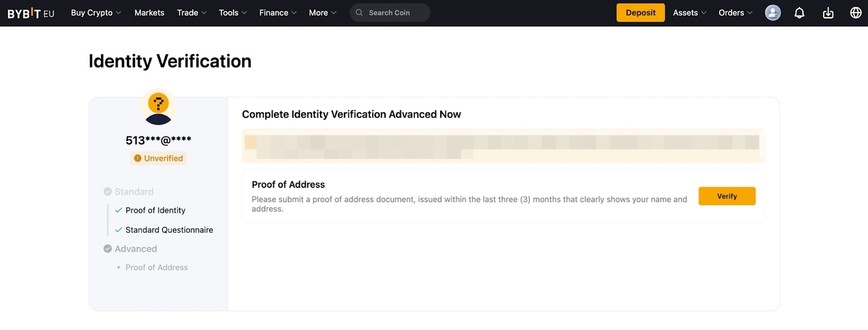Click the search magnifier icon

pyautogui.click(x=359, y=13)
